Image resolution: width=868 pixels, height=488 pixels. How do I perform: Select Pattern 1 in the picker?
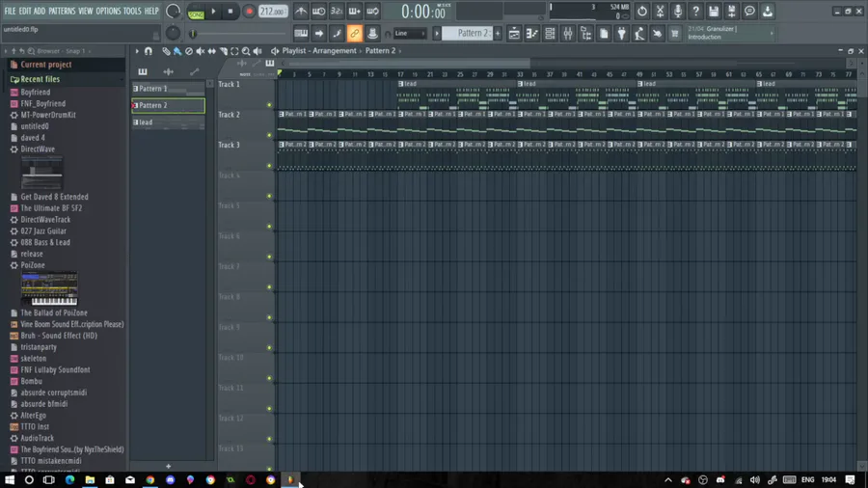point(168,89)
